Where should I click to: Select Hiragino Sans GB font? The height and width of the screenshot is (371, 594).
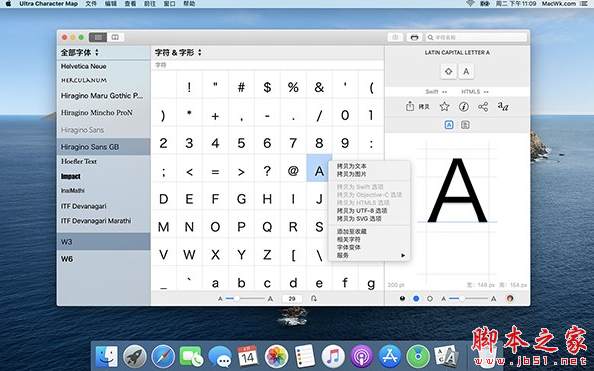coord(103,147)
